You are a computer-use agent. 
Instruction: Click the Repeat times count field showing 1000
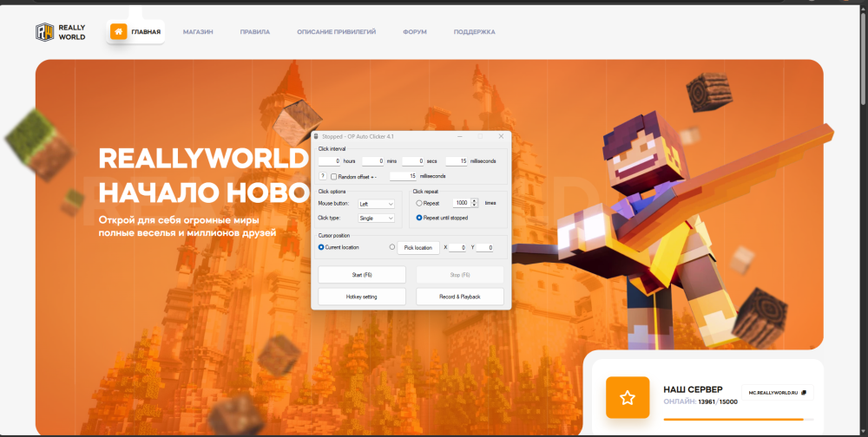pyautogui.click(x=462, y=203)
